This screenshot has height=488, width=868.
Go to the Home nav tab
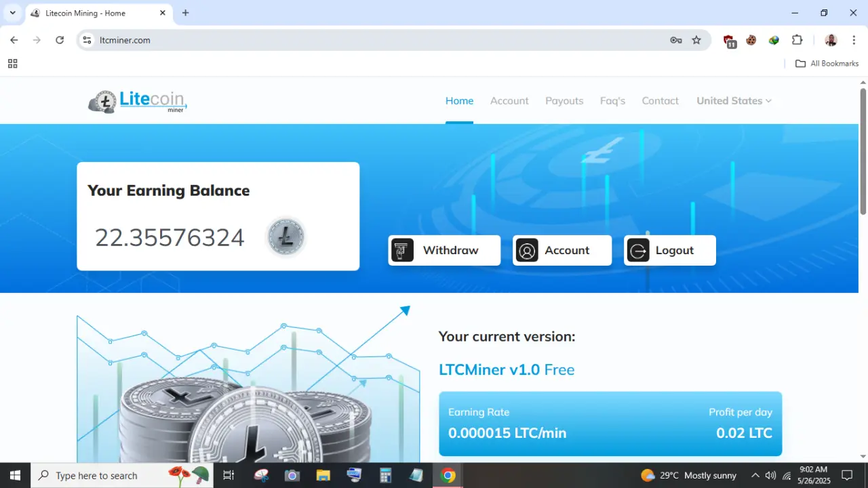coord(459,101)
